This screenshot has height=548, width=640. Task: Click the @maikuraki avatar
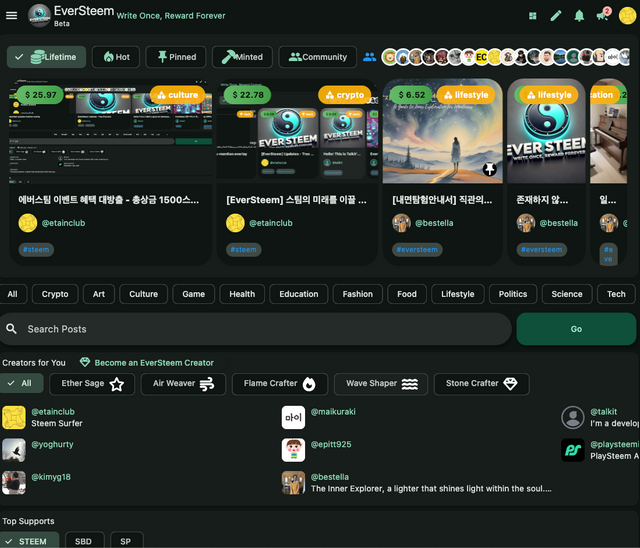(293, 417)
